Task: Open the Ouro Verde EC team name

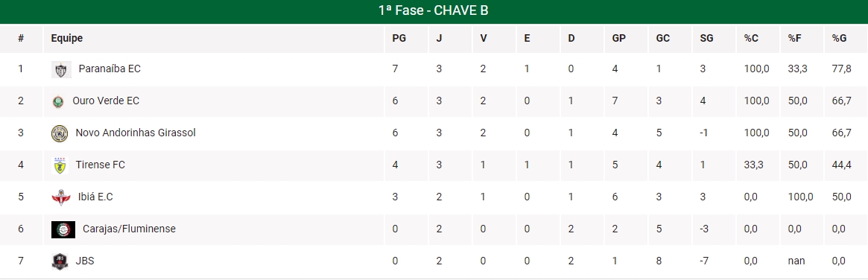Action: tap(106, 101)
